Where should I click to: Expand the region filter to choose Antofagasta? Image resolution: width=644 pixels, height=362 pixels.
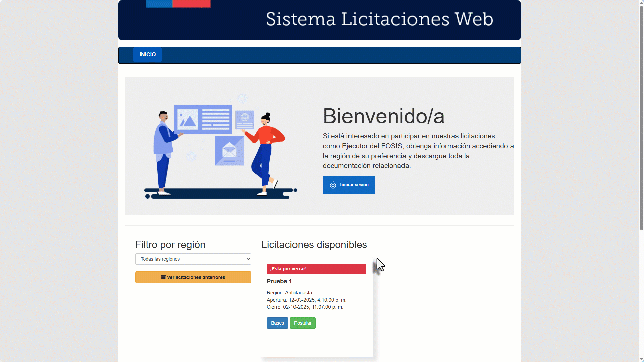193,259
